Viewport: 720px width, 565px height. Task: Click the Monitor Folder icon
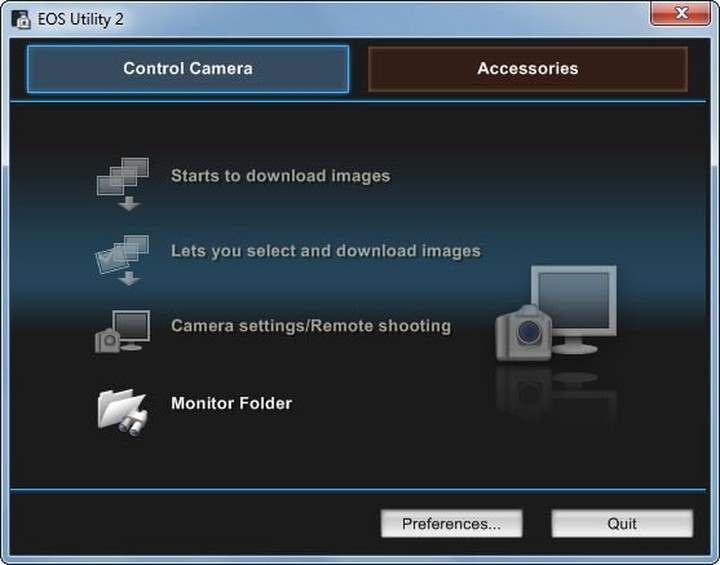[x=122, y=407]
